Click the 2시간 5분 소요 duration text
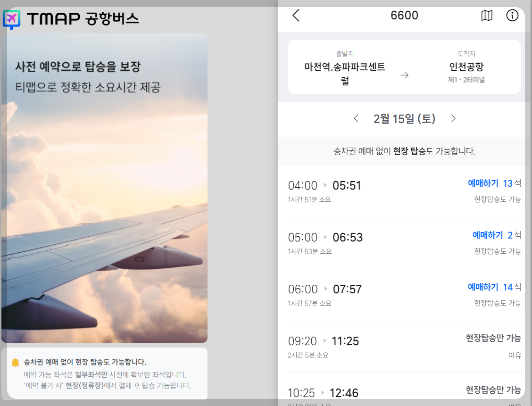Screen dimensions: 532x406 pyautogui.click(x=308, y=356)
